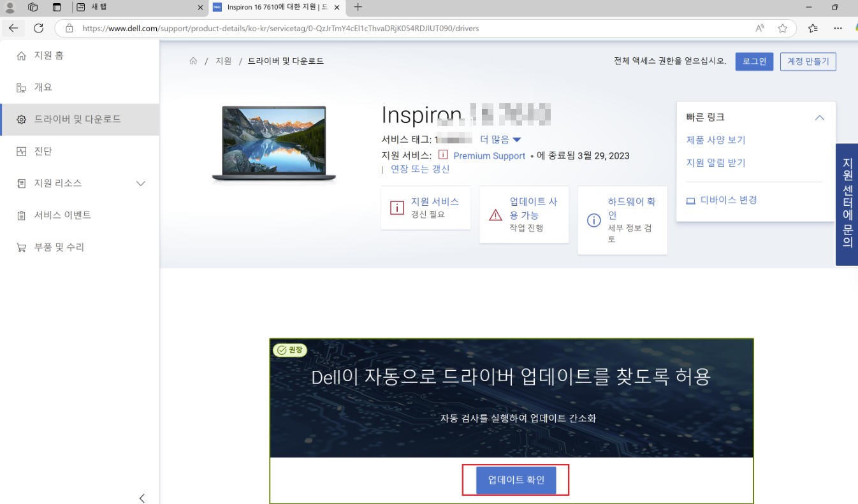Click the 빠른 링크 panel heading
This screenshot has height=504, width=858.
(705, 117)
